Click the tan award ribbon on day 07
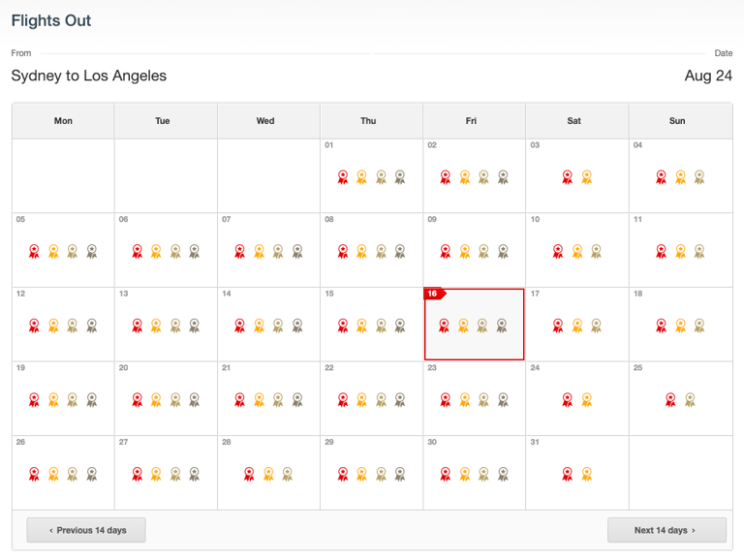Screen dimensions: 744x560 pos(278,251)
